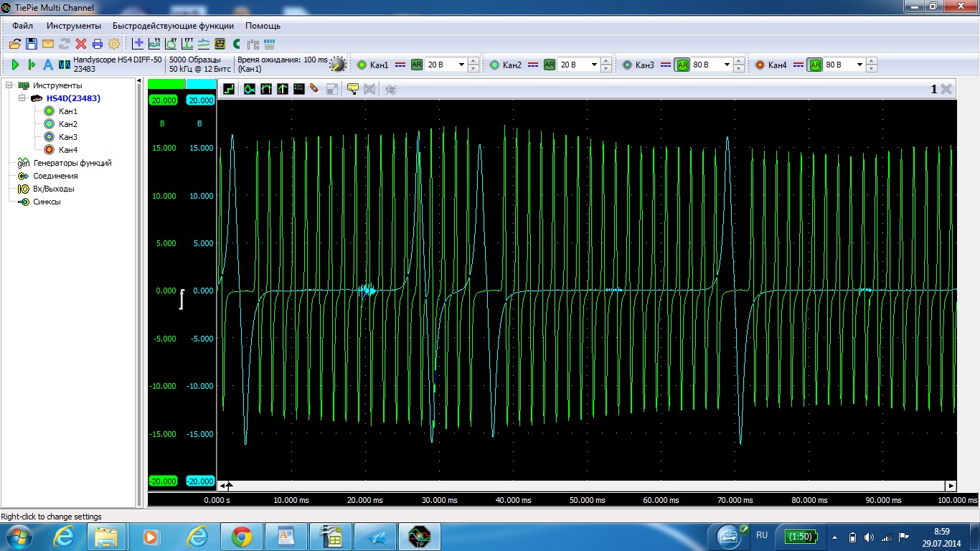This screenshot has width=980, height=551.
Task: Toggle auto-ranging AR for Кан1
Action: [x=417, y=65]
